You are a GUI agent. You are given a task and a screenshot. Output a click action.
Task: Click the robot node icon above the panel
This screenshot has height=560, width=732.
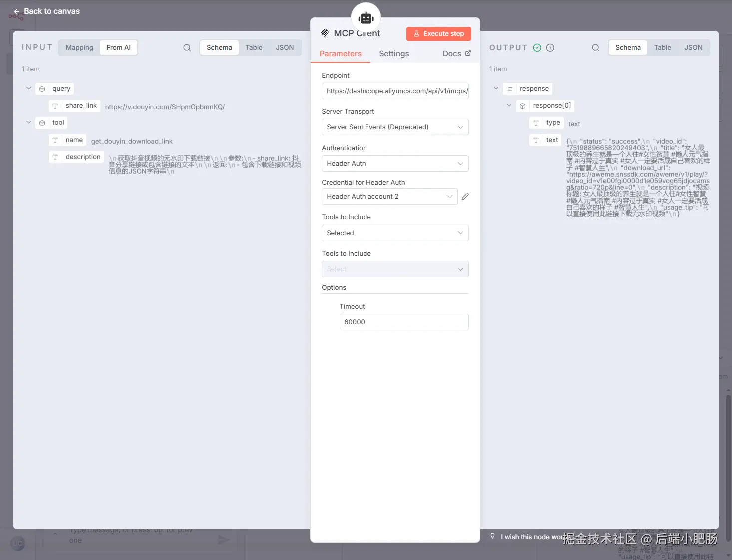(x=366, y=18)
